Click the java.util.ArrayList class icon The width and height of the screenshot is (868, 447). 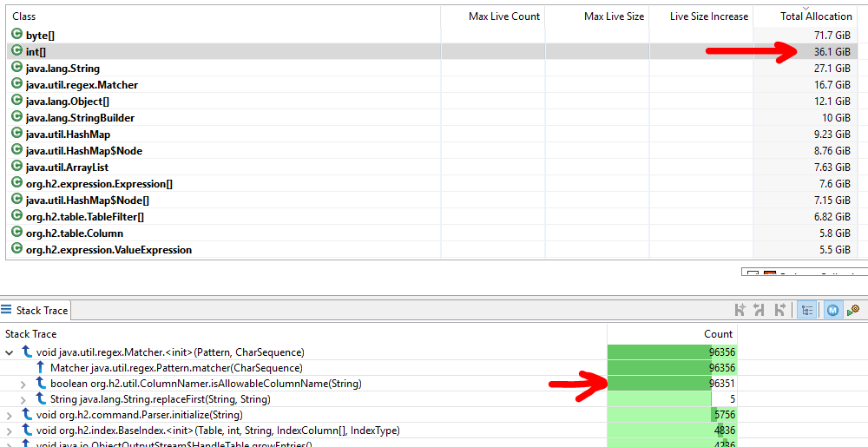17,167
